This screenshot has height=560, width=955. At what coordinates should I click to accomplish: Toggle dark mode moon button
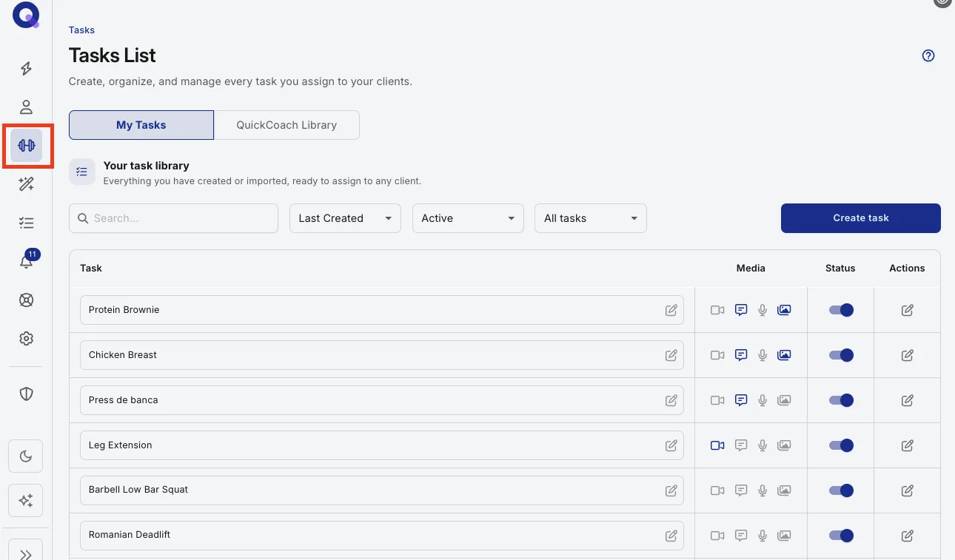tap(26, 456)
